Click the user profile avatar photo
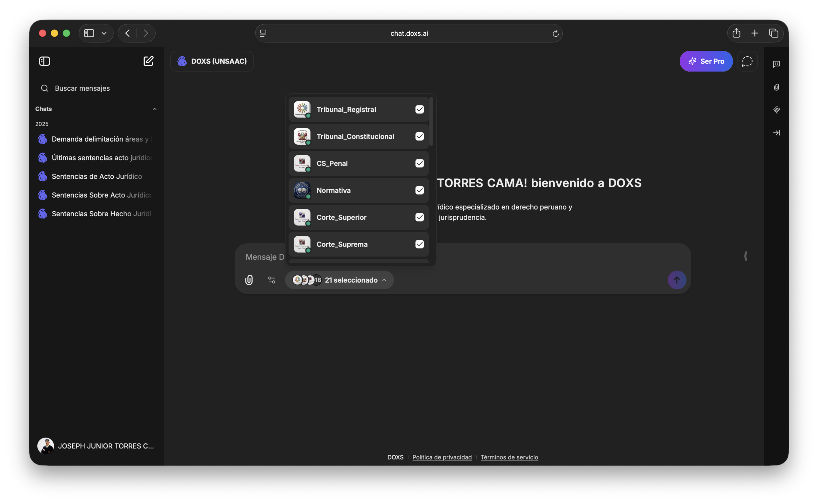This screenshot has height=504, width=818. 46,446
